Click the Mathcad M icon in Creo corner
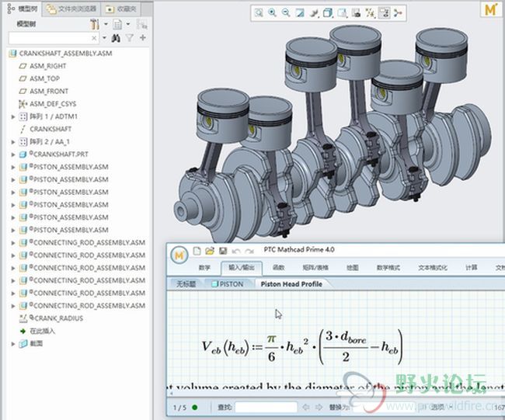This screenshot has height=420, width=505. [x=490, y=9]
